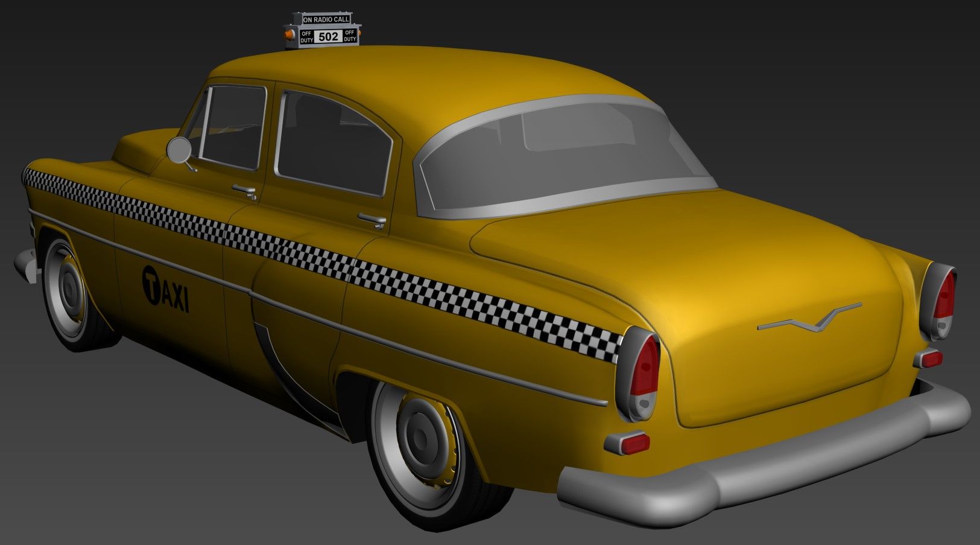Select the front door handle
This screenshot has width=980, height=545.
244,191
